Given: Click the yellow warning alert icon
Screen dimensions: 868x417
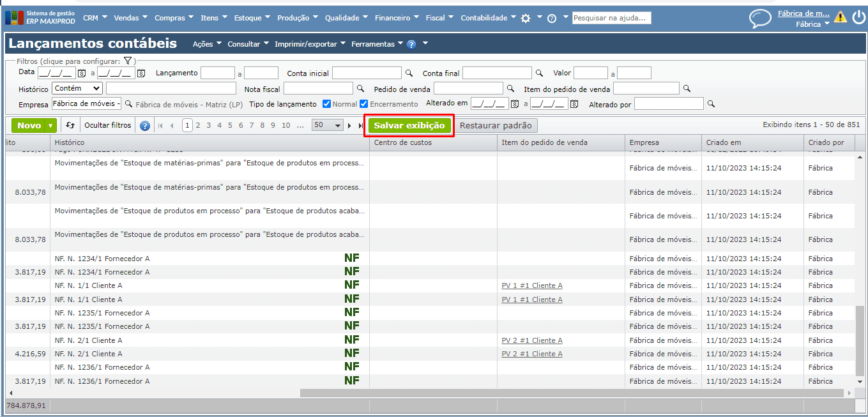Looking at the screenshot, I should tap(841, 17).
